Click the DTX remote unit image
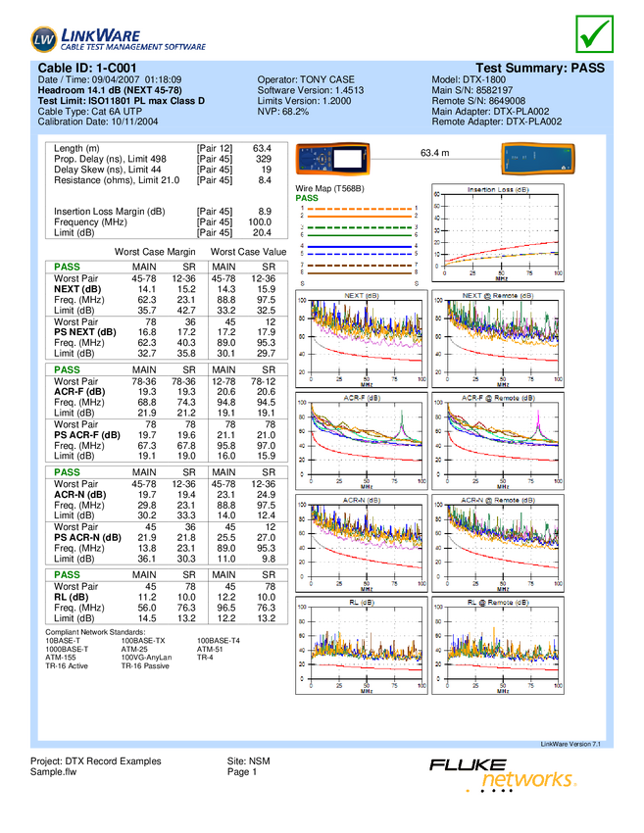This screenshot has width=644, height=833. pos(538,159)
